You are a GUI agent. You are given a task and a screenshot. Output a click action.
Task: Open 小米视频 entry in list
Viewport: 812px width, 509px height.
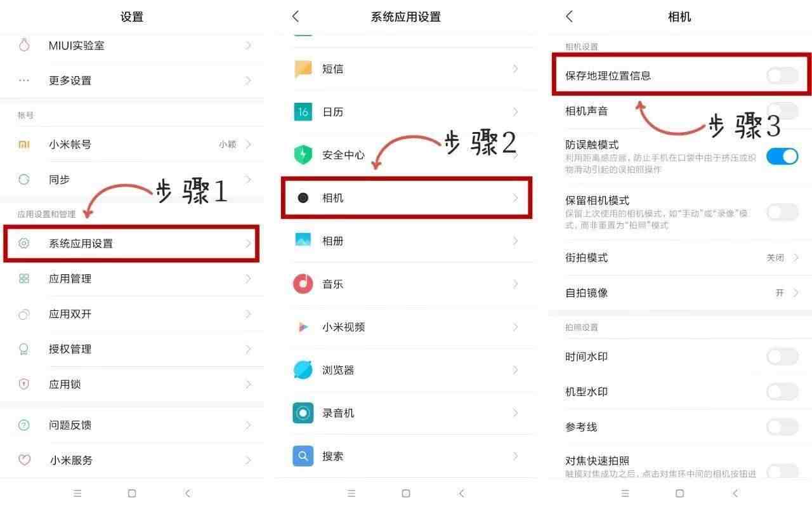pyautogui.click(x=407, y=327)
